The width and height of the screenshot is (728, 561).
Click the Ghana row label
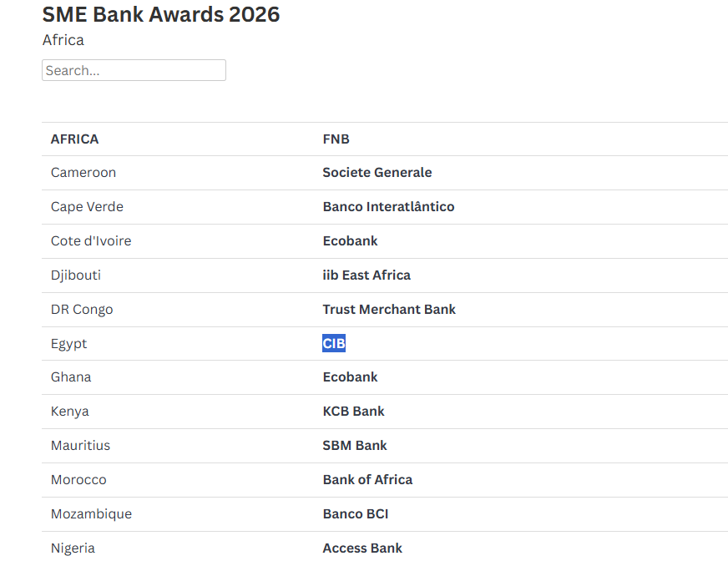click(71, 377)
